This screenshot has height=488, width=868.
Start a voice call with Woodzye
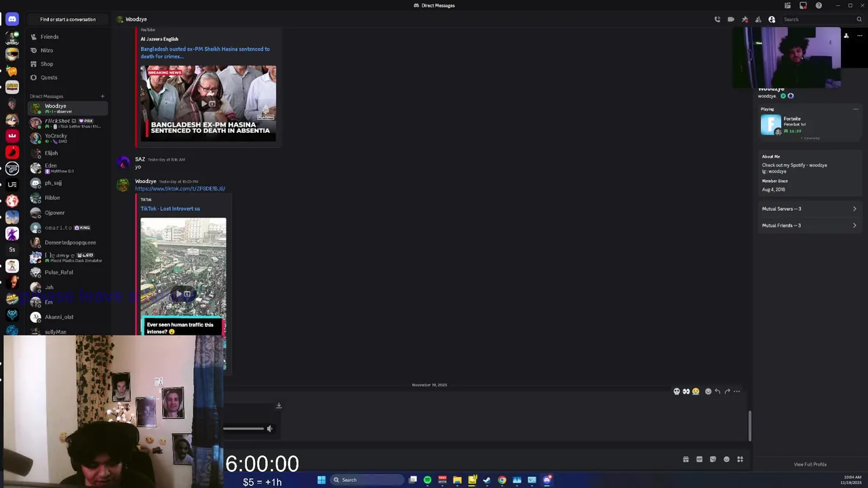click(x=717, y=19)
